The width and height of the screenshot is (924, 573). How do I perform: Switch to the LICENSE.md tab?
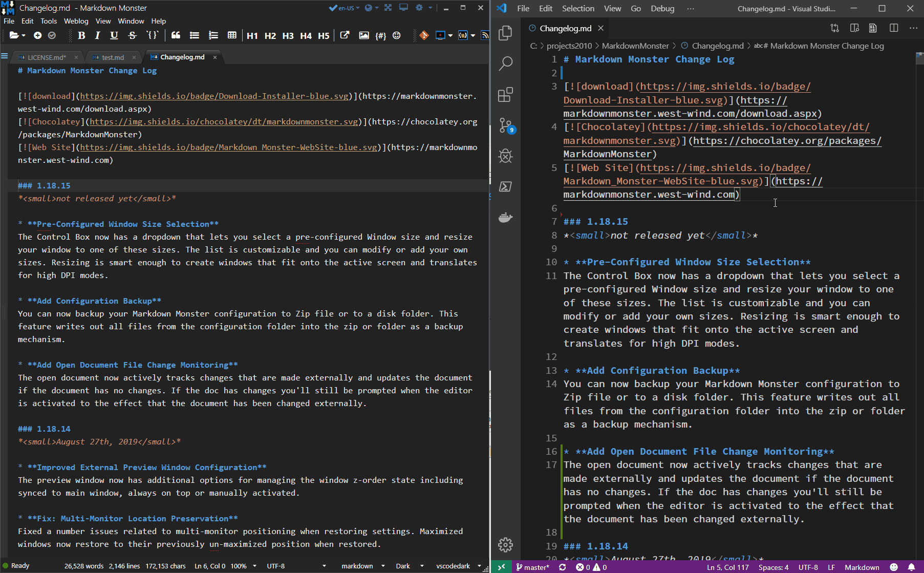point(46,57)
